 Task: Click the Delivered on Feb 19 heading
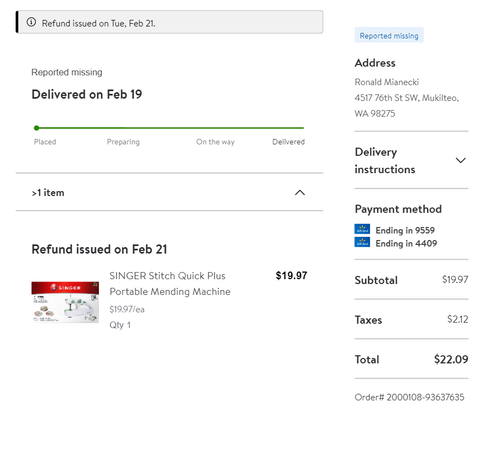pos(87,94)
